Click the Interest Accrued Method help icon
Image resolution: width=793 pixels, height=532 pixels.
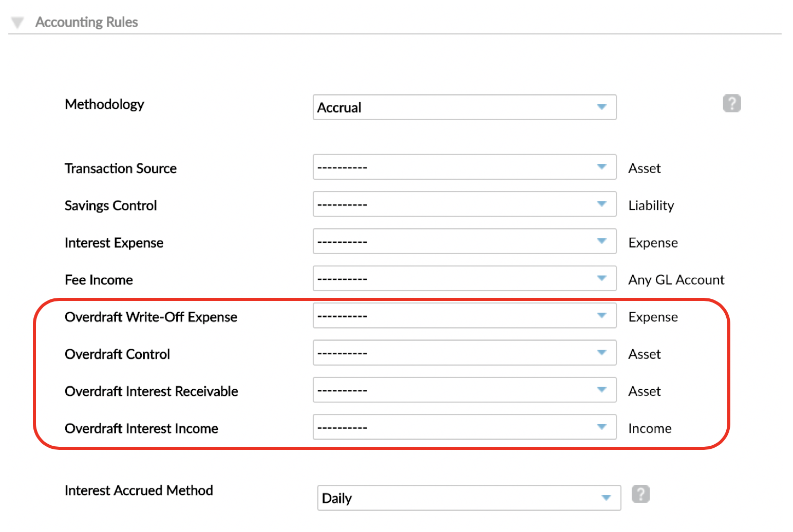640,493
